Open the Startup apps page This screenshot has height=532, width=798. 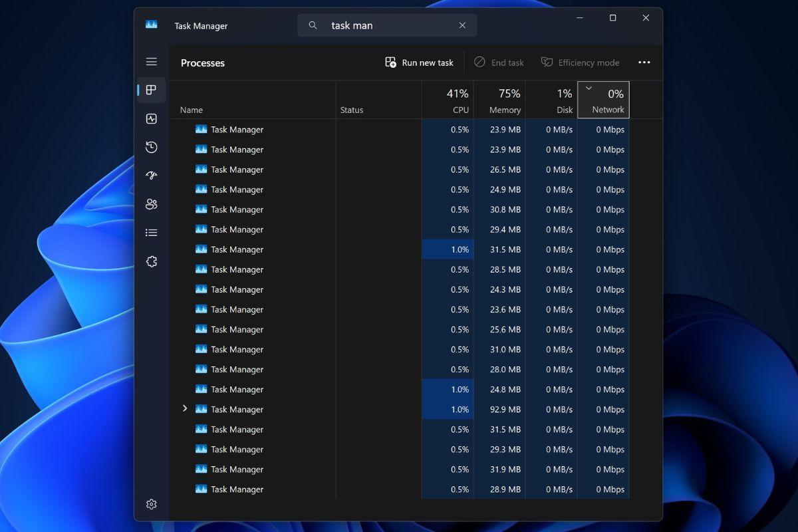[151, 176]
